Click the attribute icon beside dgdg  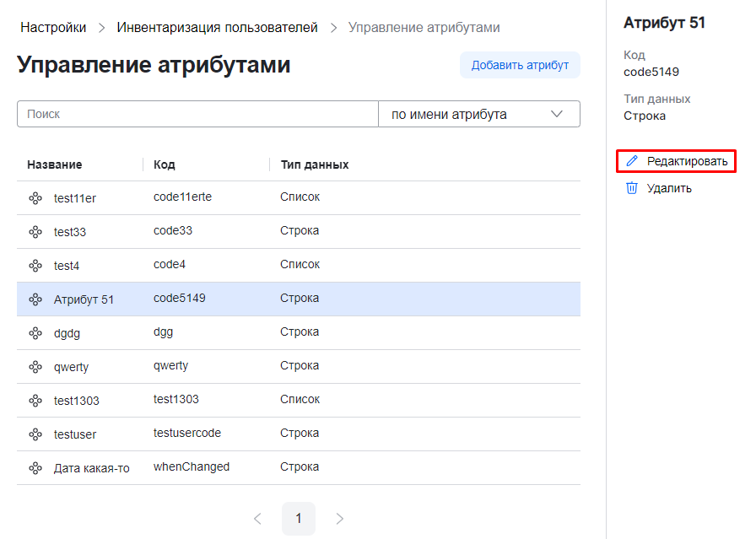pos(35,333)
